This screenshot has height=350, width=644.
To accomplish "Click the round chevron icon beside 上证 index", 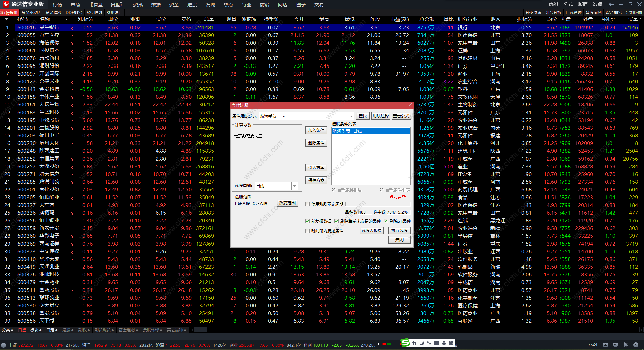I will click(4, 345).
